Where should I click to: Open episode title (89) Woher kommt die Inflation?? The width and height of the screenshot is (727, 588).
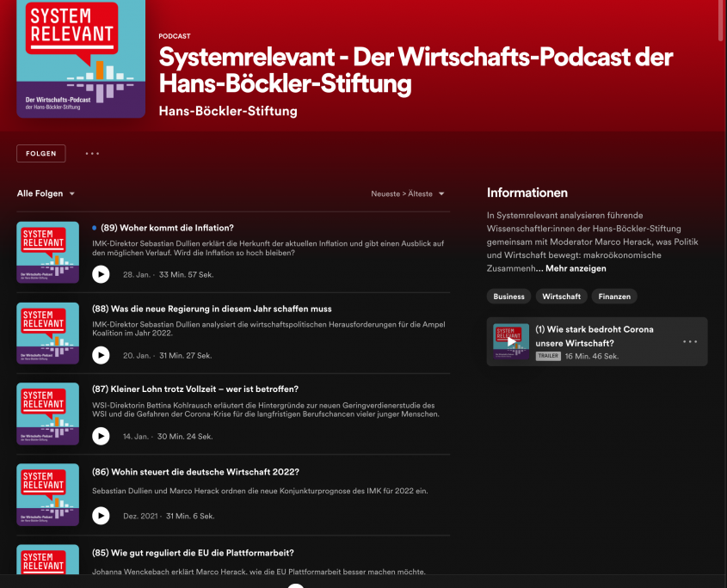(x=168, y=228)
